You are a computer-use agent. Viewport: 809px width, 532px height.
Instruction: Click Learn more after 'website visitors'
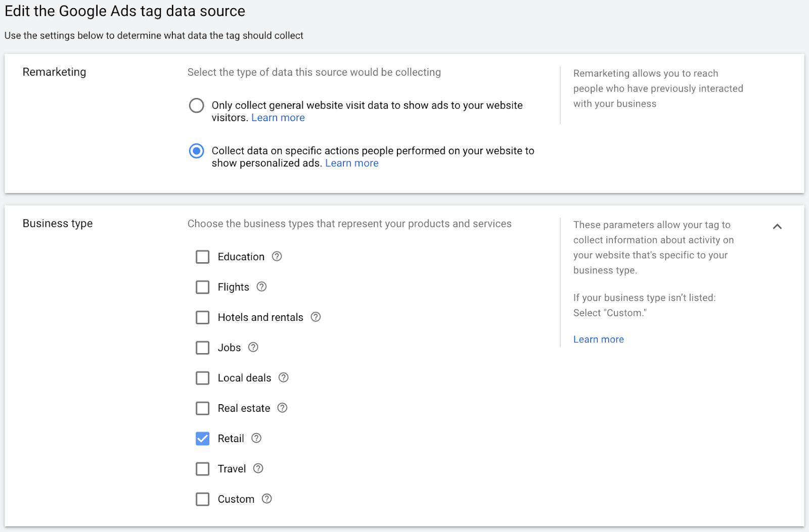tap(278, 118)
